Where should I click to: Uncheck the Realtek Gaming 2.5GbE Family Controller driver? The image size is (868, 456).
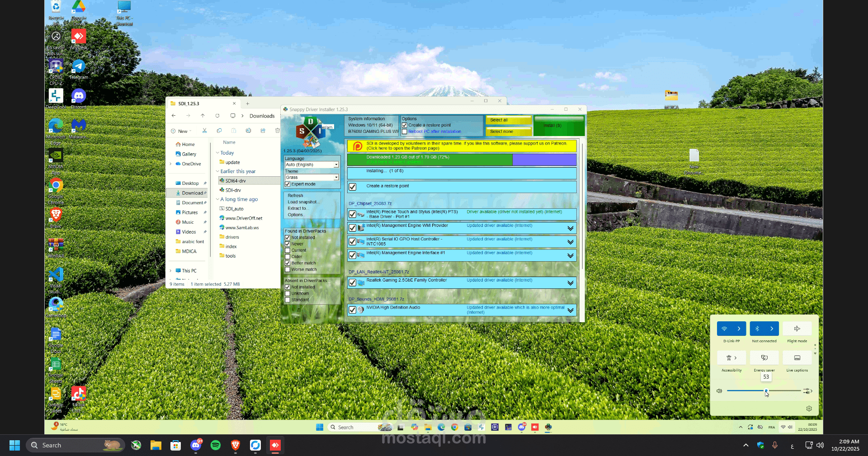(353, 282)
